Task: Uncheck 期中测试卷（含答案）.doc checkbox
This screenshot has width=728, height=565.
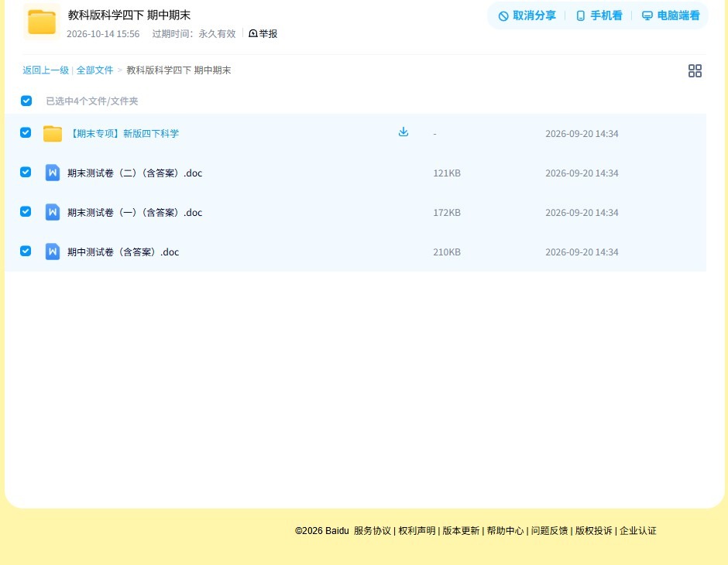Action: (x=26, y=251)
